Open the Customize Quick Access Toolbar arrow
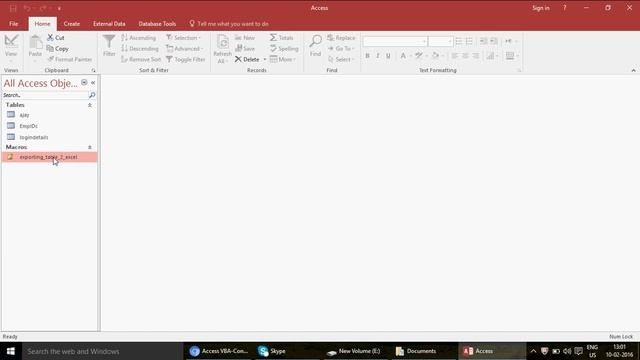640x360 pixels. 59,9
